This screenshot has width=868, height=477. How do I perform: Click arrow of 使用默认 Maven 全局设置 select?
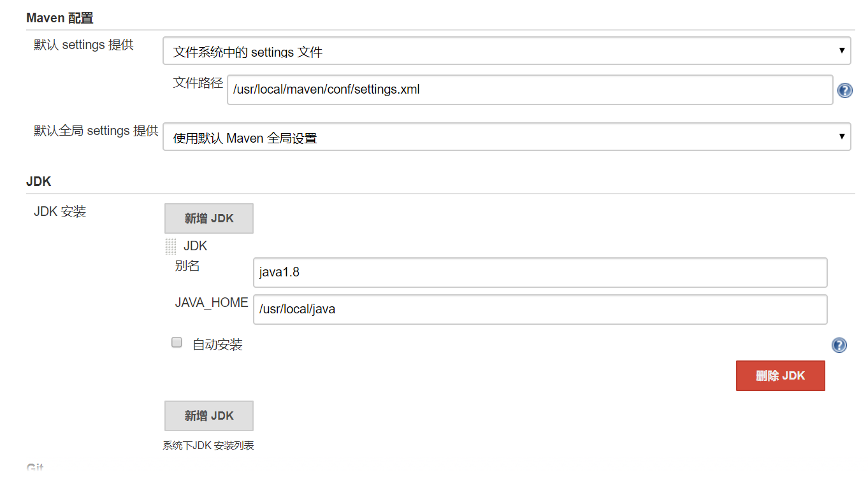click(842, 136)
